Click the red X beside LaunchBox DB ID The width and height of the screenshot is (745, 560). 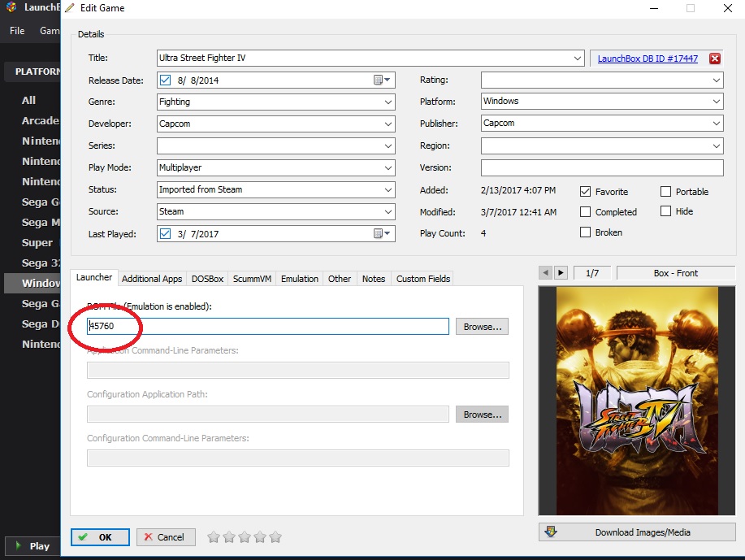click(x=715, y=59)
